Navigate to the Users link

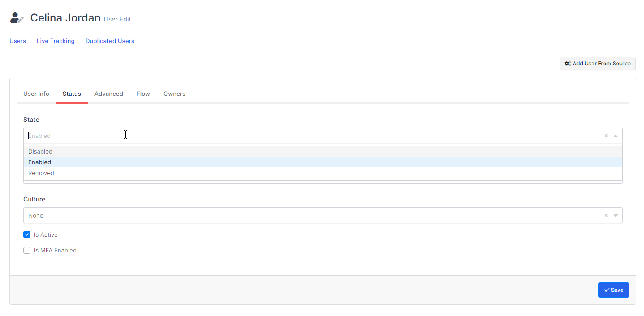coord(18,41)
